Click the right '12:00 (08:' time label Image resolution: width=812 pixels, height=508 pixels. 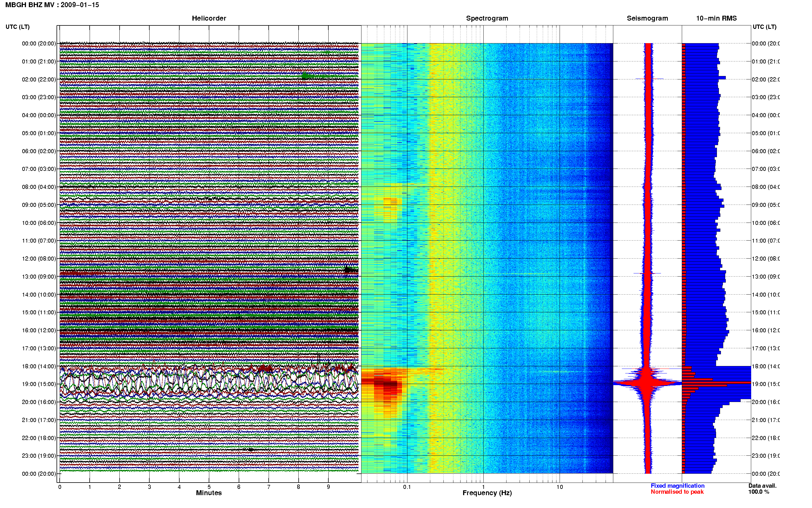(x=766, y=259)
